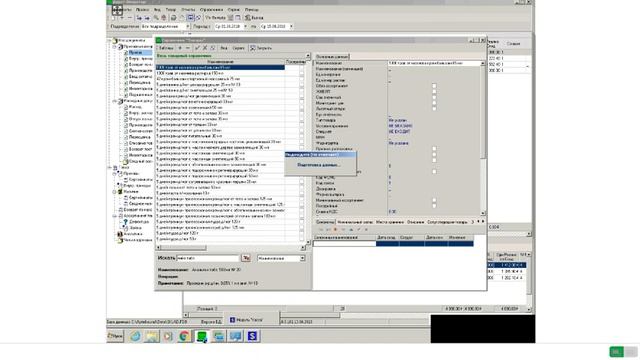Open the Сопутствующие товары tab

(x=447, y=222)
